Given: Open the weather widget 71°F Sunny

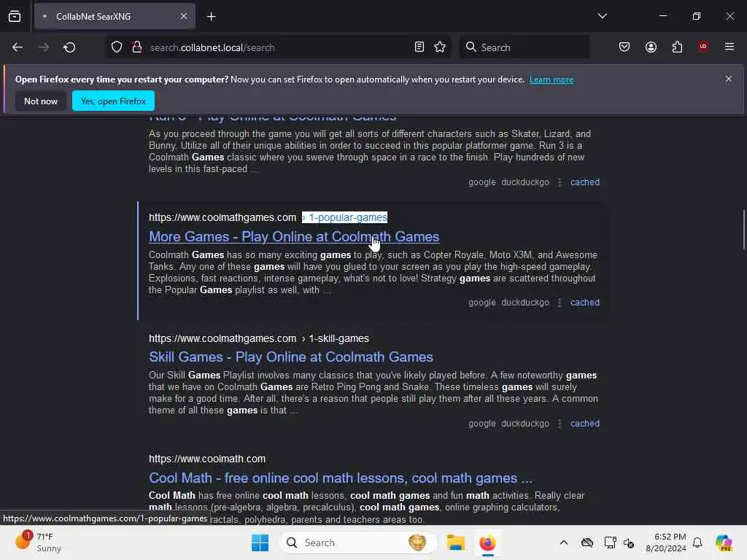Looking at the screenshot, I should click(38, 542).
